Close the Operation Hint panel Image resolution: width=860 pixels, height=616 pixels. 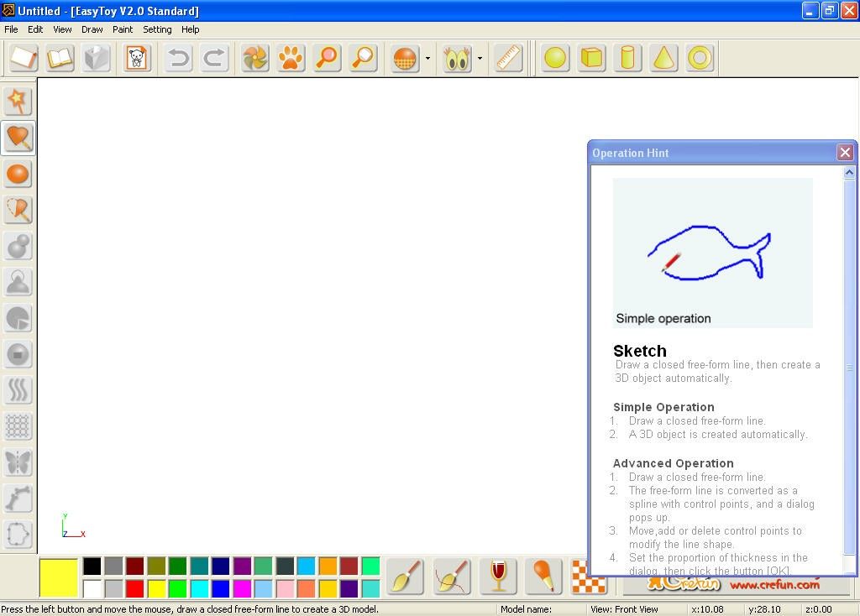[845, 152]
